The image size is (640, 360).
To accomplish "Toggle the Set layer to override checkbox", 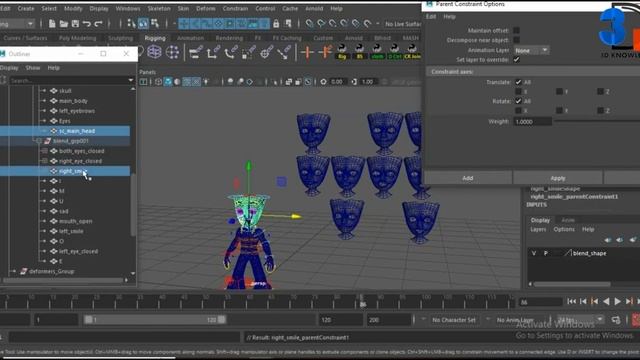I will pos(516,60).
